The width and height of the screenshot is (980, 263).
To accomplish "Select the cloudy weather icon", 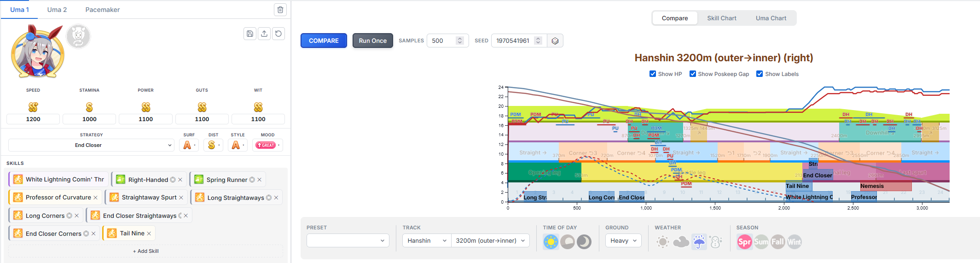I will pyautogui.click(x=681, y=241).
